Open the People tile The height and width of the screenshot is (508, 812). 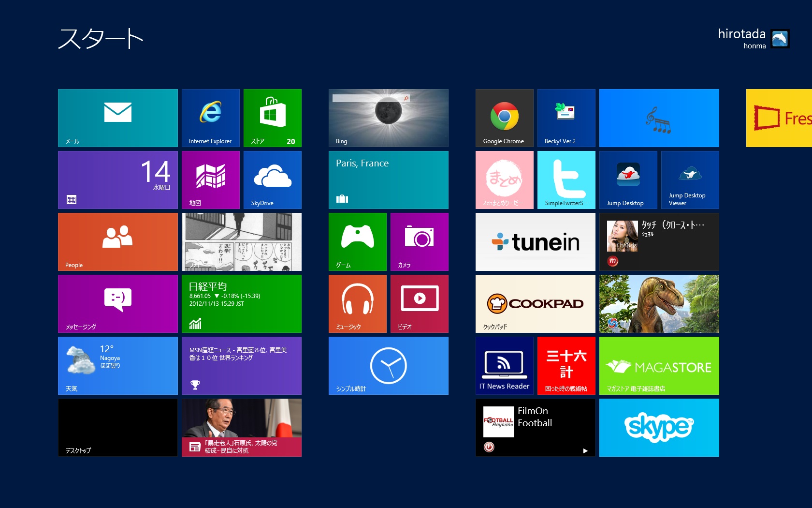(118, 242)
